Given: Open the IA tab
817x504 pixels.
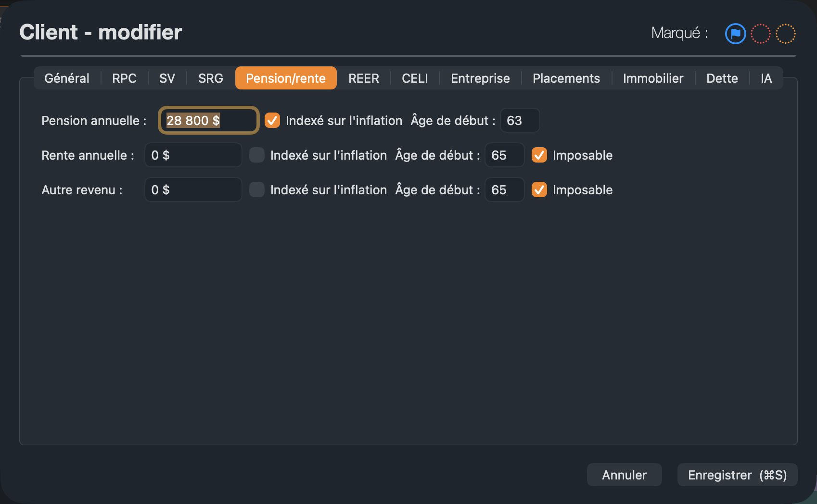Looking at the screenshot, I should tap(766, 78).
